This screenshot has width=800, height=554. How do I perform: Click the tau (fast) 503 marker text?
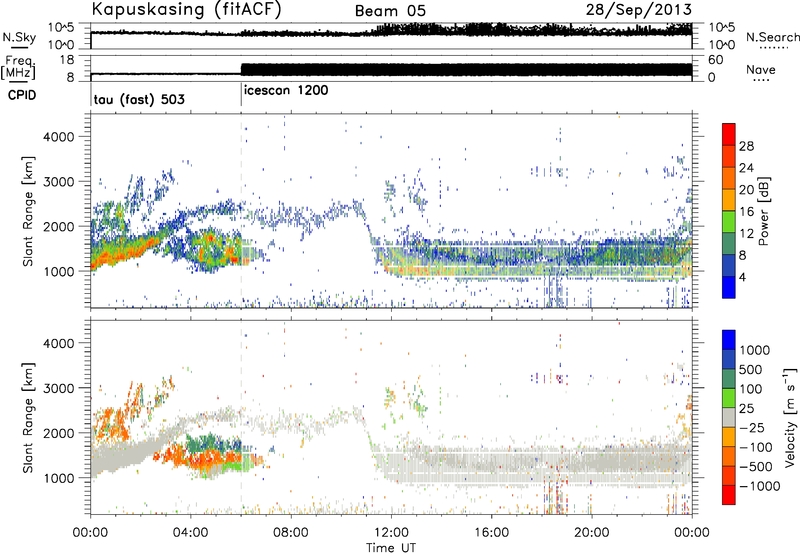click(139, 99)
